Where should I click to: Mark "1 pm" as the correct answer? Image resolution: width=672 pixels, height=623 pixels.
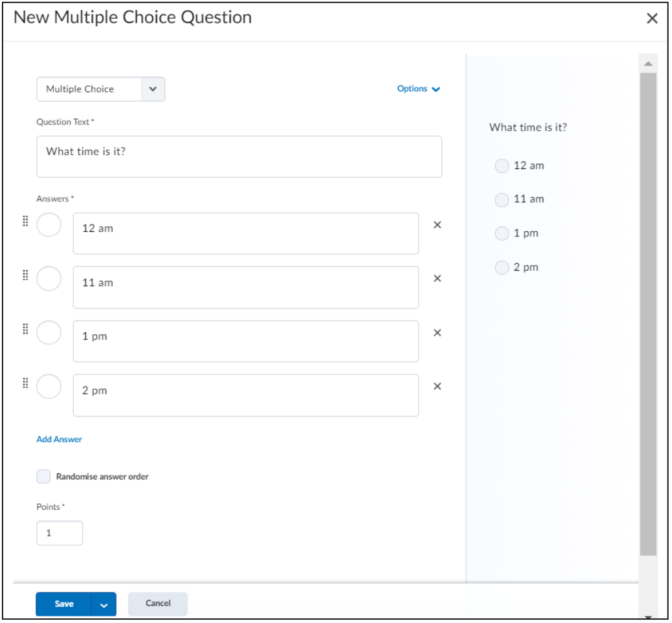pos(49,333)
